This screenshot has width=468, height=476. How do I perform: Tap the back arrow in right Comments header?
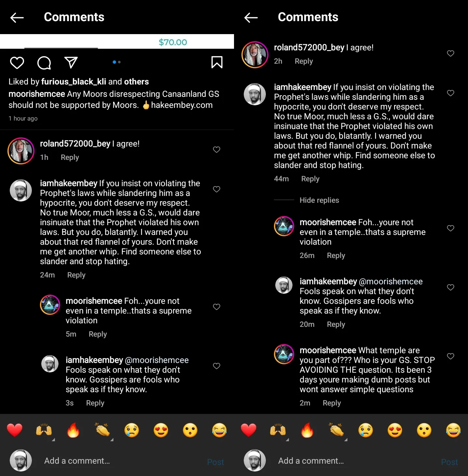(251, 18)
